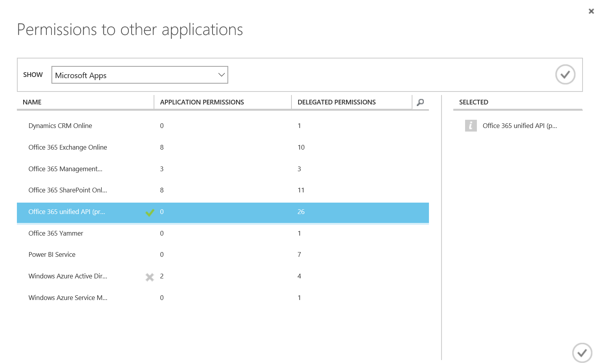Click the checkmark button in the Show filter bar
The width and height of the screenshot is (601, 364).
565,75
